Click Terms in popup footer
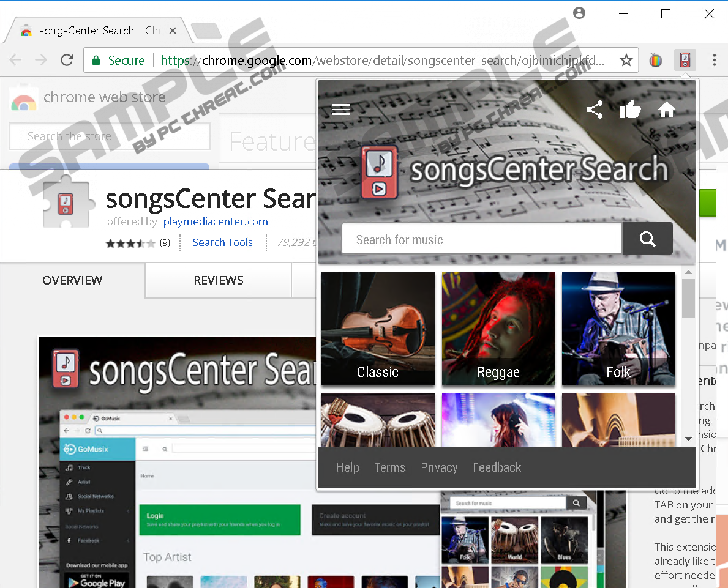This screenshot has height=588, width=728. 390,467
